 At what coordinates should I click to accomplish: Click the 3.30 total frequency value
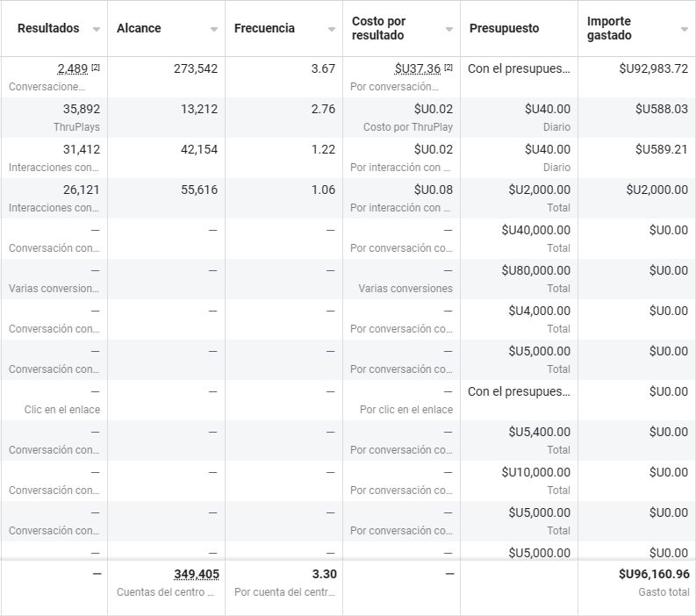click(x=324, y=574)
